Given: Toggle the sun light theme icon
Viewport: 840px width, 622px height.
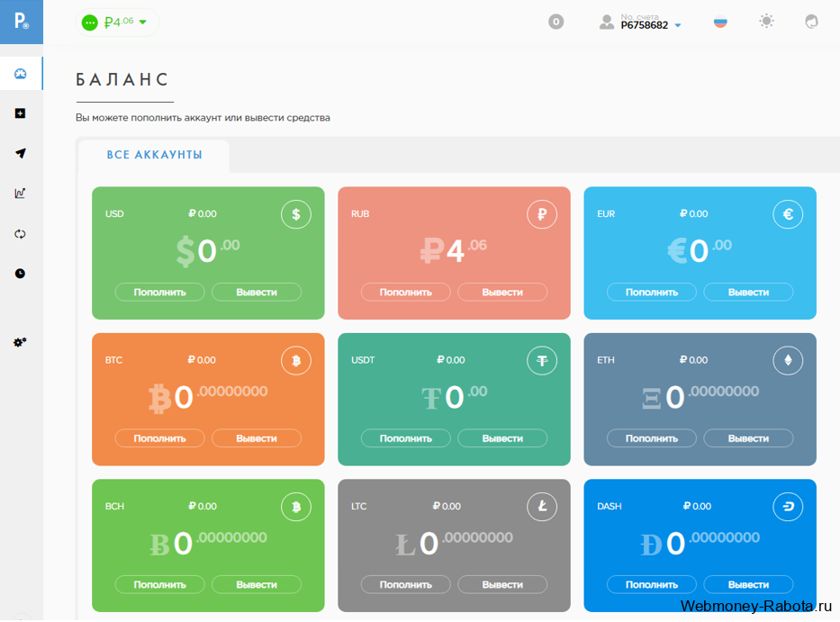Looking at the screenshot, I should coord(766,22).
